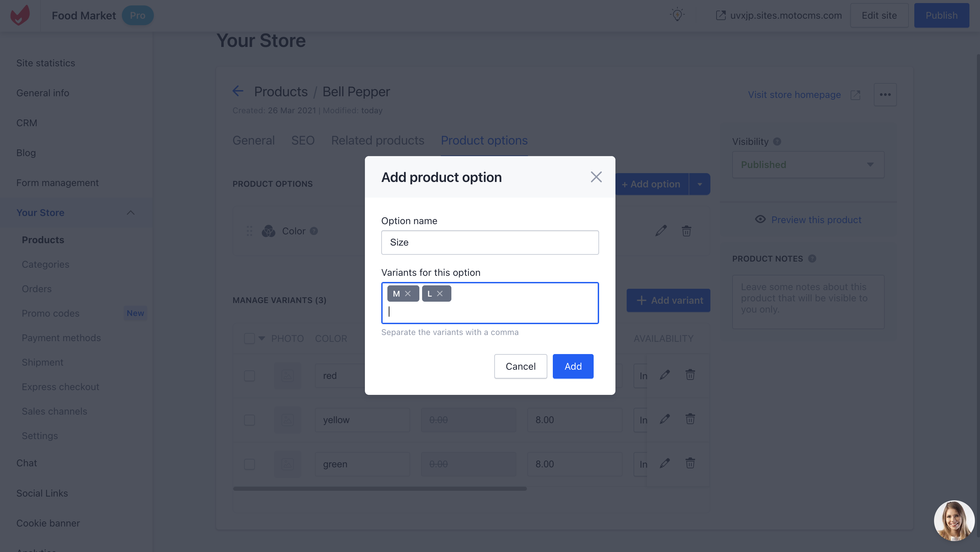Click the Edit site button

click(x=879, y=15)
